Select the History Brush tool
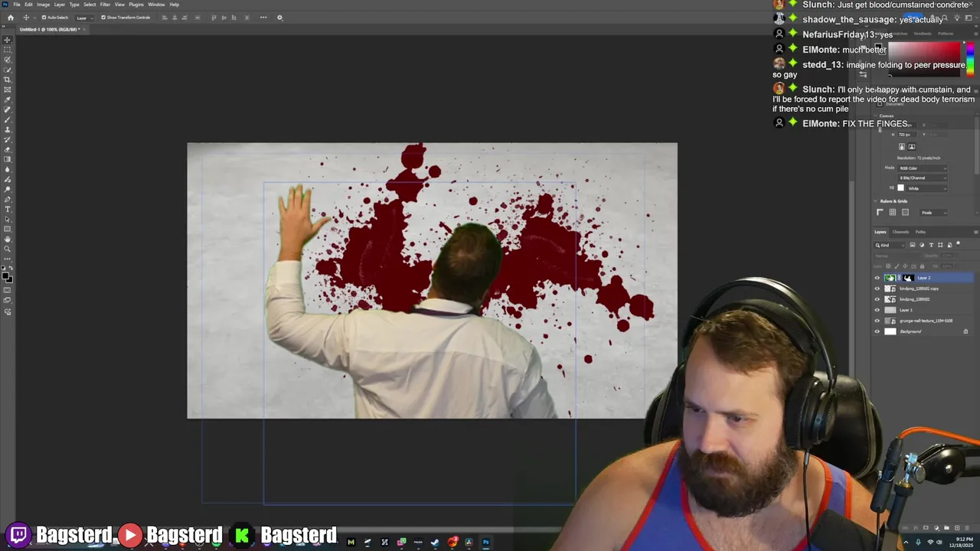The height and width of the screenshot is (551, 980). pyautogui.click(x=8, y=139)
